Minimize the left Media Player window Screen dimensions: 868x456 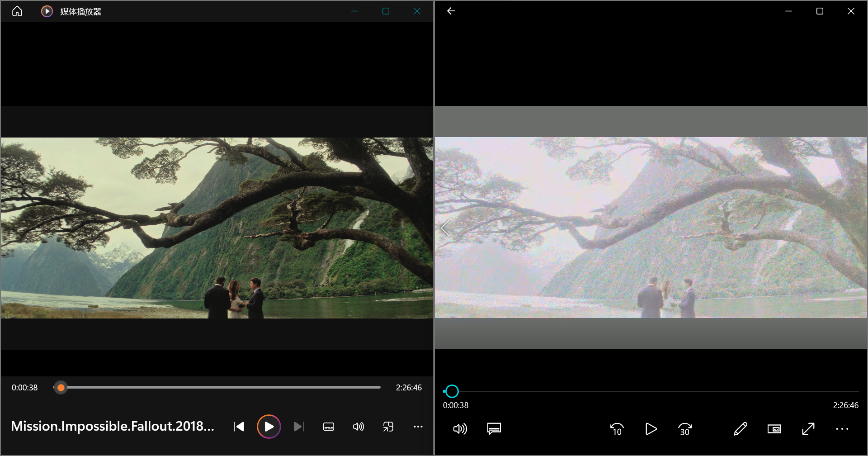(x=355, y=11)
